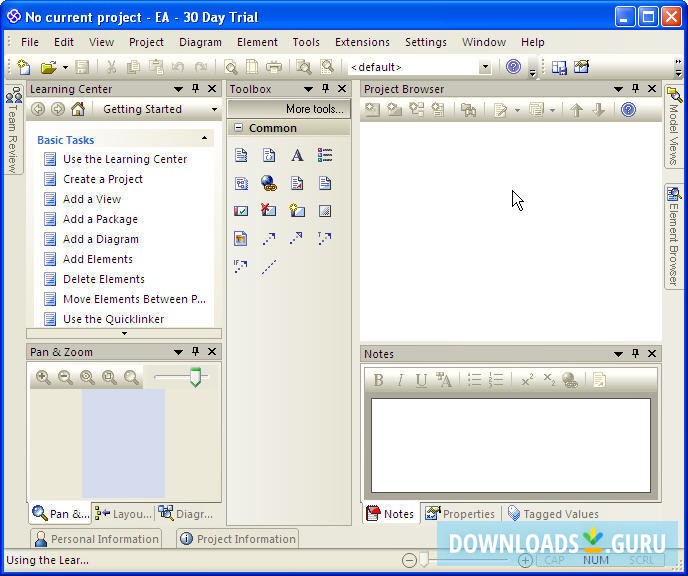
Task: Click the blue Help icon in main toolbar
Action: (x=513, y=67)
